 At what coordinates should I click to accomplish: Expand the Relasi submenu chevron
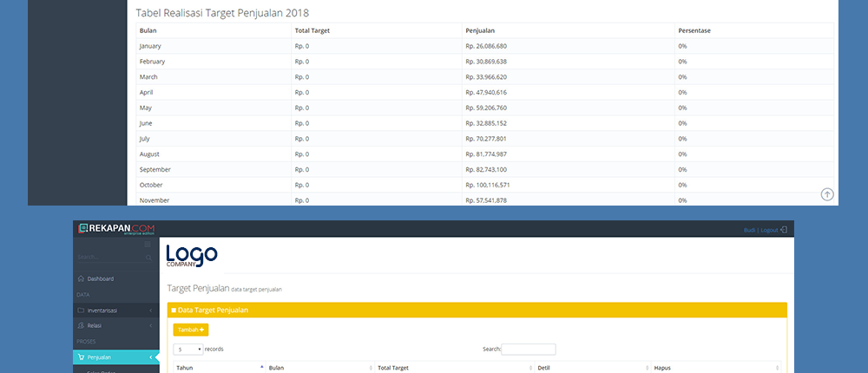(151, 325)
